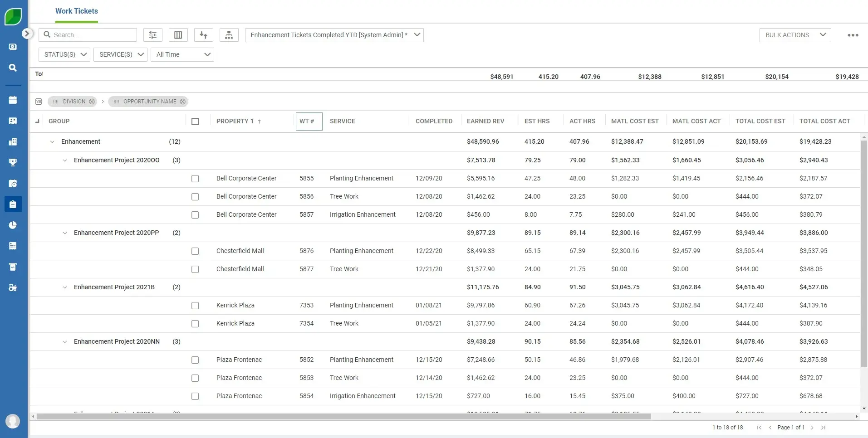The image size is (868, 438).
Task: Click the magnifier search icon in sidebar
Action: (x=13, y=68)
